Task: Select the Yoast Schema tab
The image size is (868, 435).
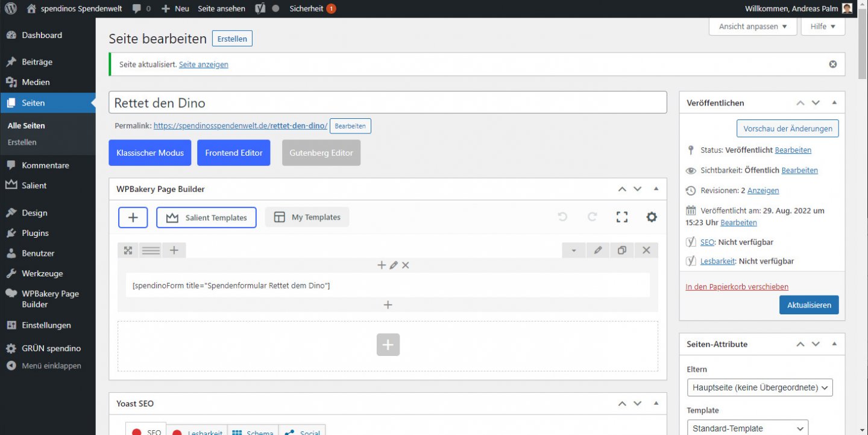Action: tap(253, 430)
